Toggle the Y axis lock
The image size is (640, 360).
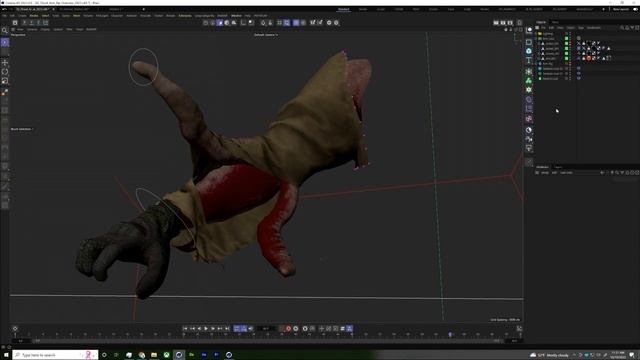(31, 22)
